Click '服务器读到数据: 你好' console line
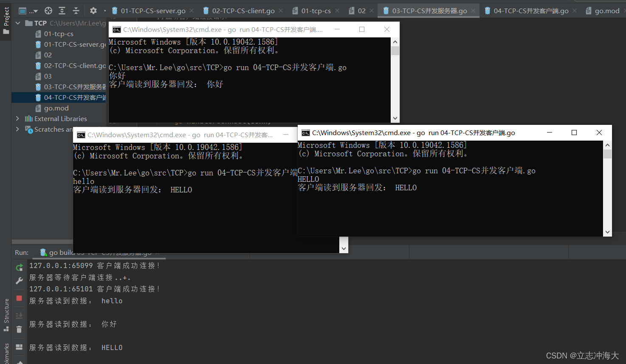 [73, 324]
